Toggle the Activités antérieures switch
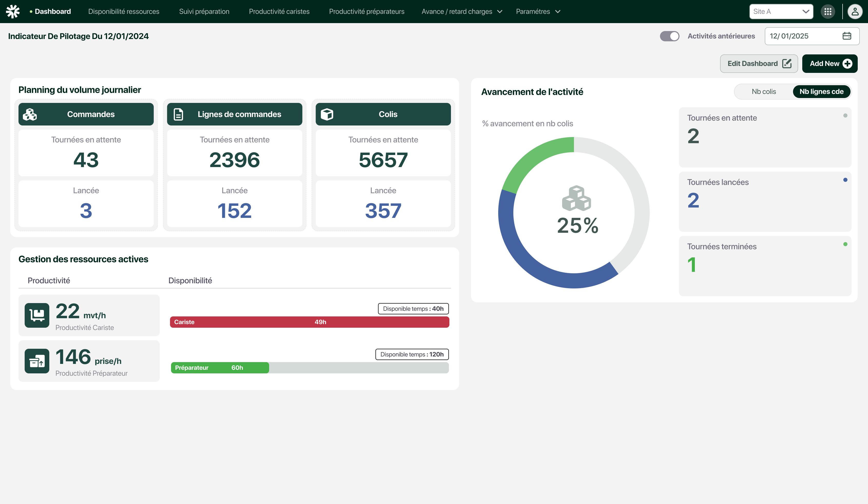This screenshot has height=504, width=868. click(669, 36)
